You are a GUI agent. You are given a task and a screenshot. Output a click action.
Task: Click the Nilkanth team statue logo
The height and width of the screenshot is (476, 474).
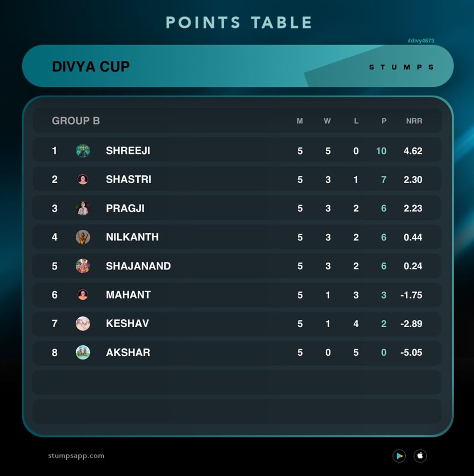[83, 237]
